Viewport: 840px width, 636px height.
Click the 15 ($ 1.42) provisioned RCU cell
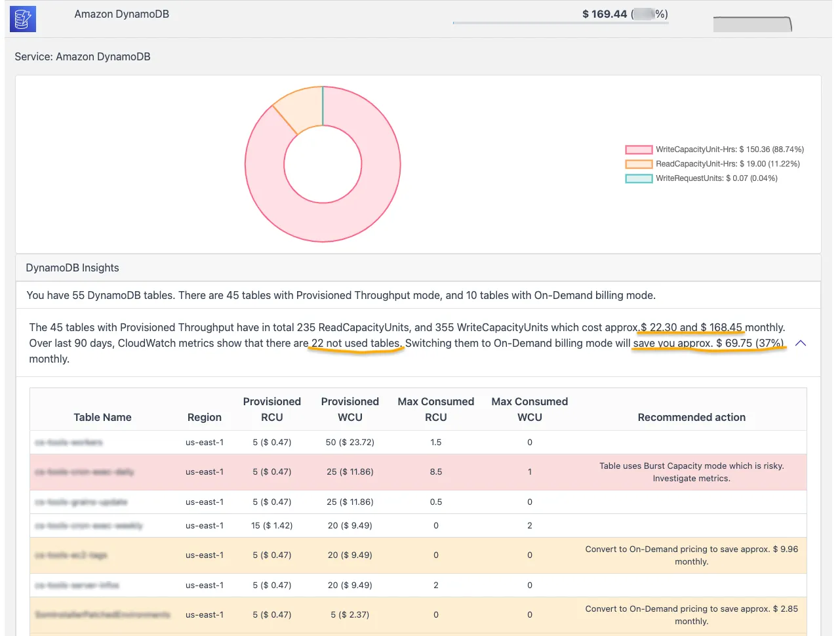click(272, 526)
